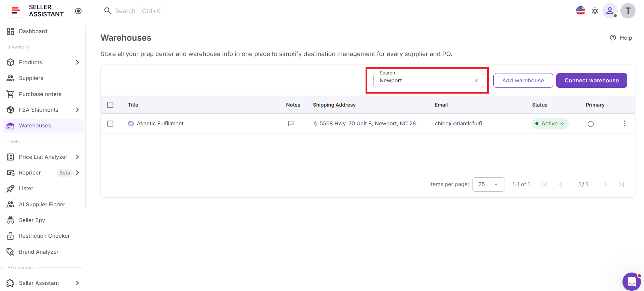Click the Repricer icon
Image resolution: width=644 pixels, height=291 pixels.
(11, 173)
